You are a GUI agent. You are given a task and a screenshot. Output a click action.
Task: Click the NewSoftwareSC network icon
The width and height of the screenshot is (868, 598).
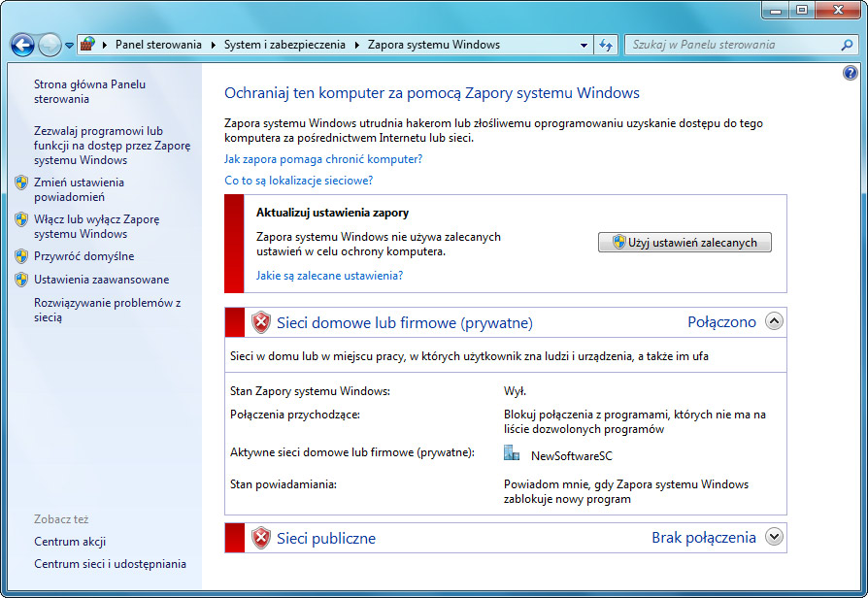pyautogui.click(x=512, y=453)
